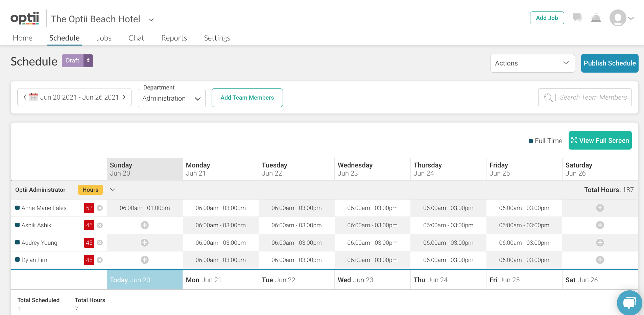The height and width of the screenshot is (315, 644).
Task: Select the Today Jun 20 footer cell
Action: point(145,280)
